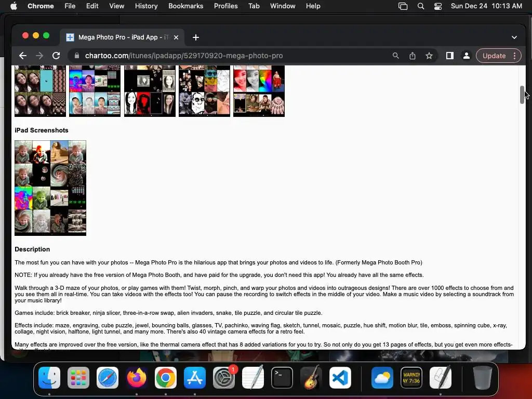Open the Window menu

(x=283, y=6)
